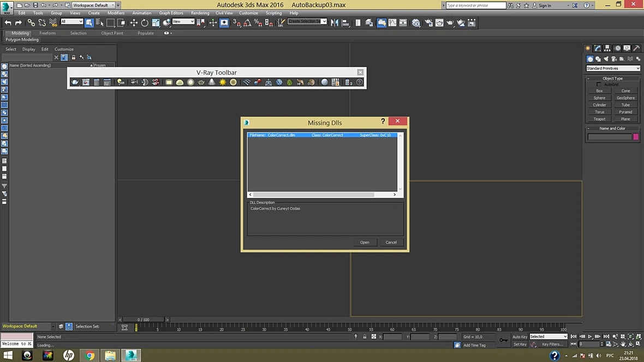Click the Align tool icon
This screenshot has height=362, width=644.
click(345, 23)
